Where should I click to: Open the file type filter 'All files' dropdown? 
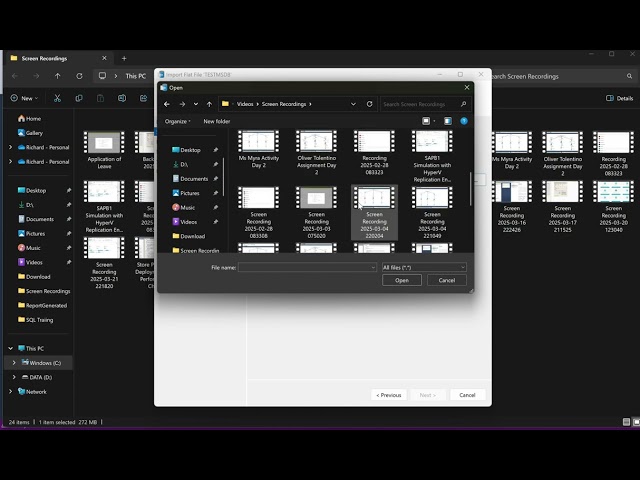point(424,268)
